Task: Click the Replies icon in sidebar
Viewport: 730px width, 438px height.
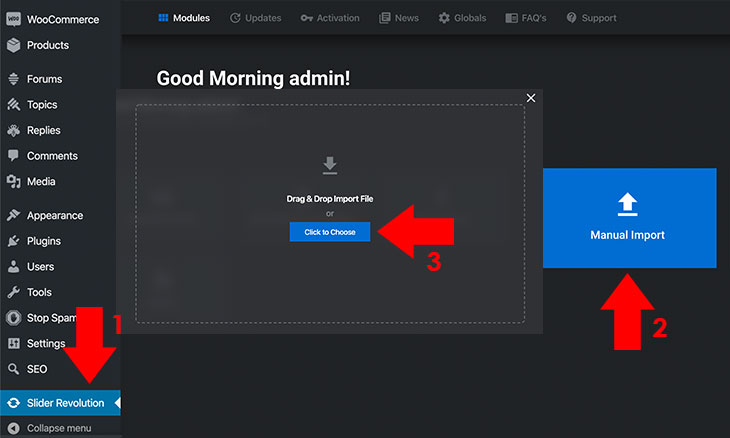Action: click(14, 130)
